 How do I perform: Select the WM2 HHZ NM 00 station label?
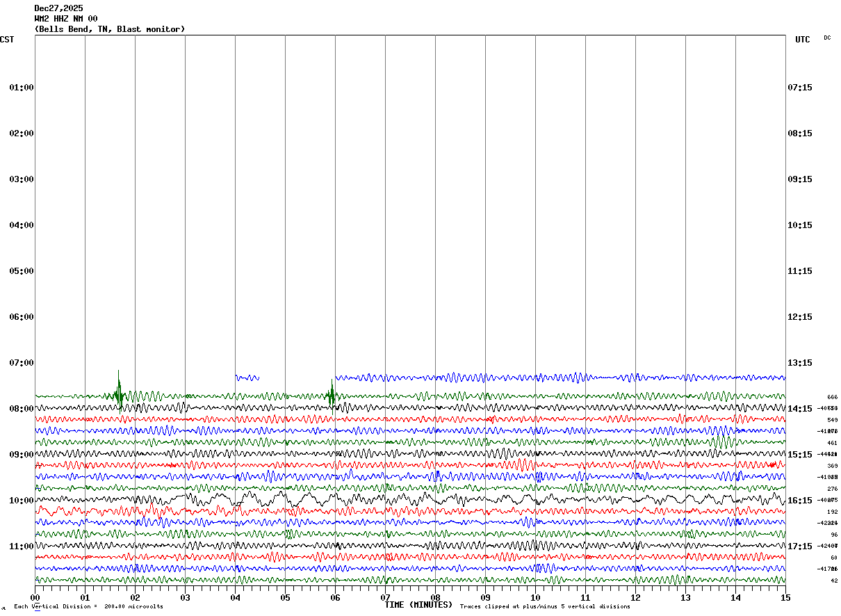[x=66, y=19]
